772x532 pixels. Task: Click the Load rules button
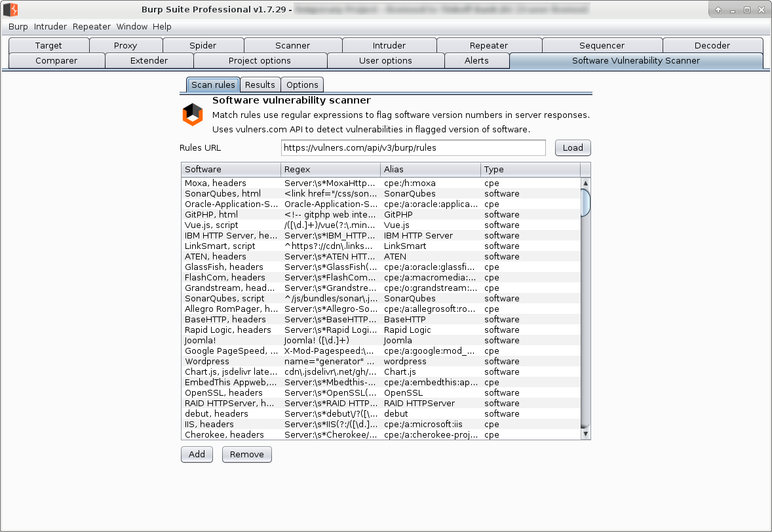[573, 147]
